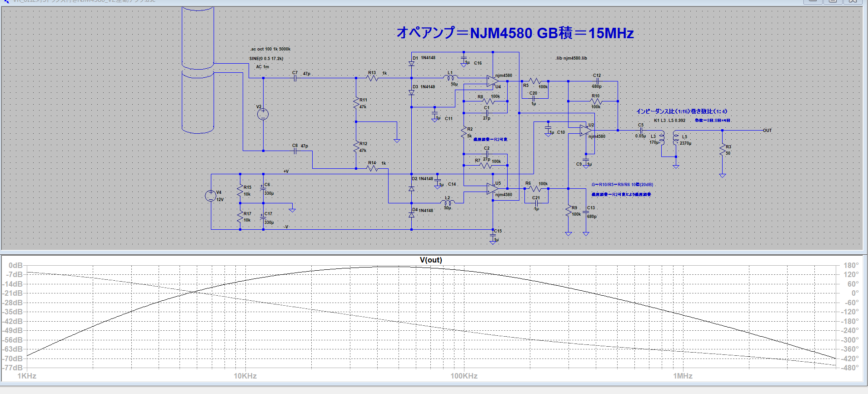
Task: Click the L1 50µ inductor symbol
Action: [450, 78]
